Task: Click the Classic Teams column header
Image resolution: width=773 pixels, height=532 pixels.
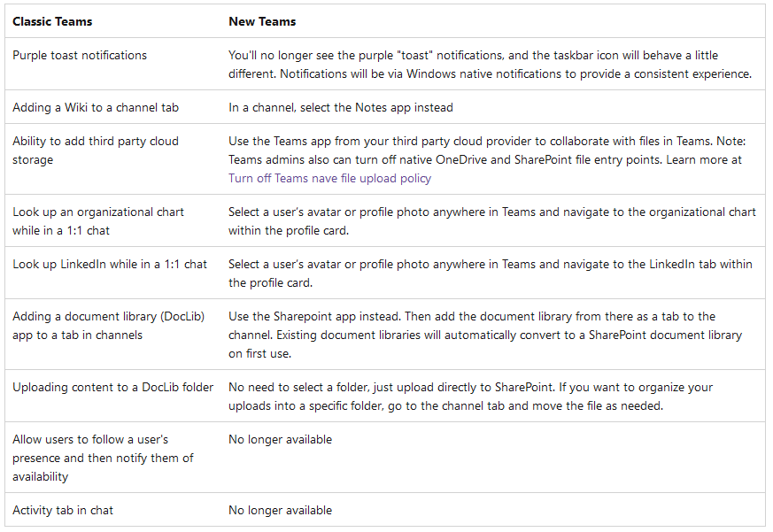Action: coord(52,21)
